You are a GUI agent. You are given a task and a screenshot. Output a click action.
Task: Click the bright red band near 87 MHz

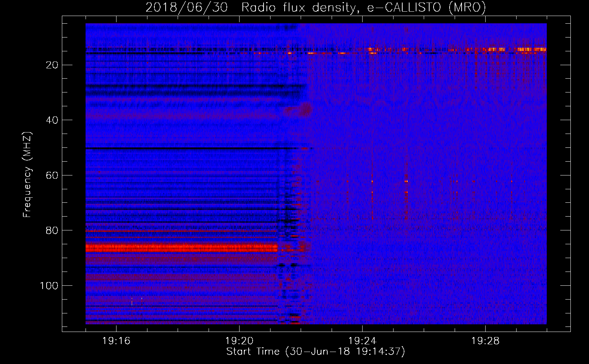pyautogui.click(x=182, y=248)
